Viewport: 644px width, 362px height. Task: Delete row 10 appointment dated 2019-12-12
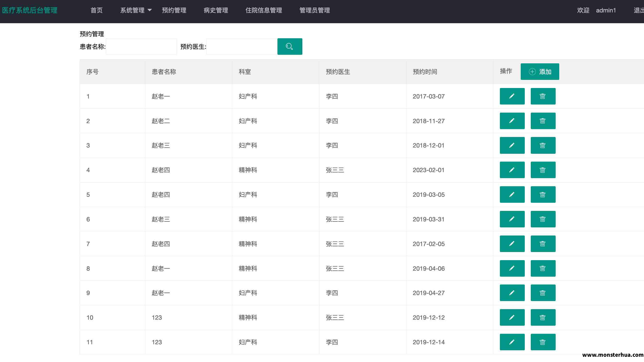click(543, 317)
